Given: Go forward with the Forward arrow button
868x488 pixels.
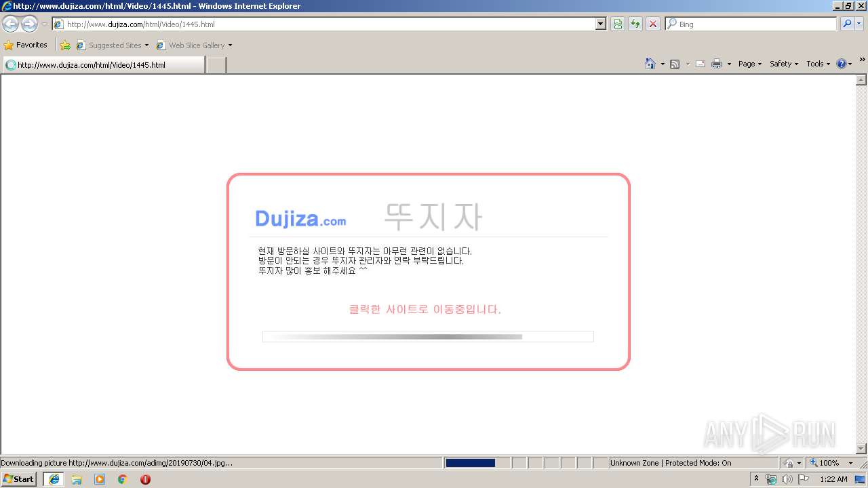Looking at the screenshot, I should (x=29, y=24).
